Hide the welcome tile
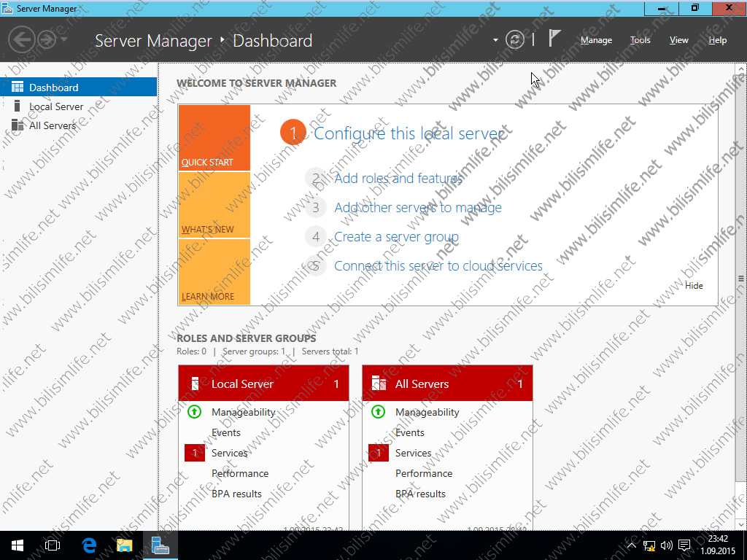This screenshot has width=747, height=560. coord(694,285)
